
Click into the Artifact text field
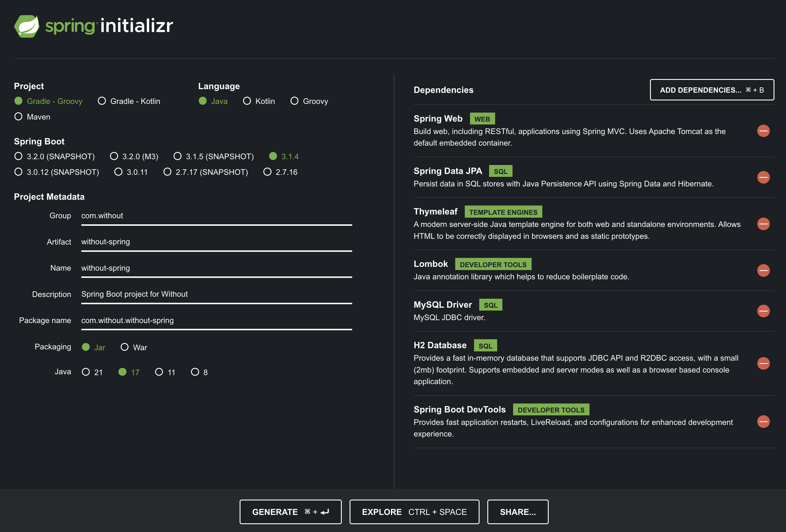coord(216,242)
